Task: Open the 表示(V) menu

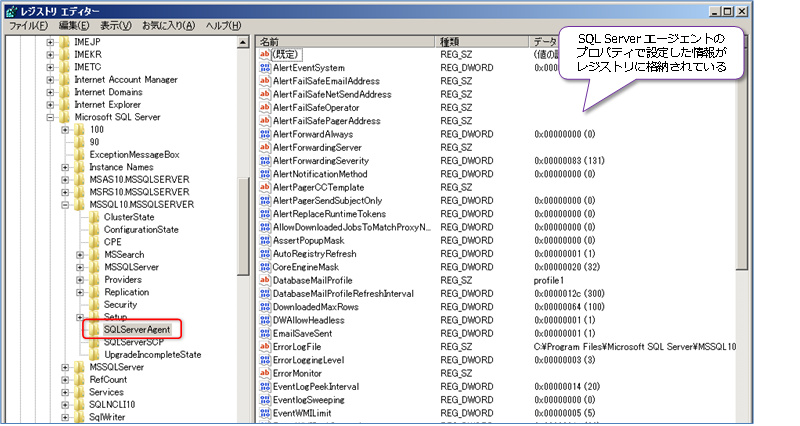Action: click(115, 26)
